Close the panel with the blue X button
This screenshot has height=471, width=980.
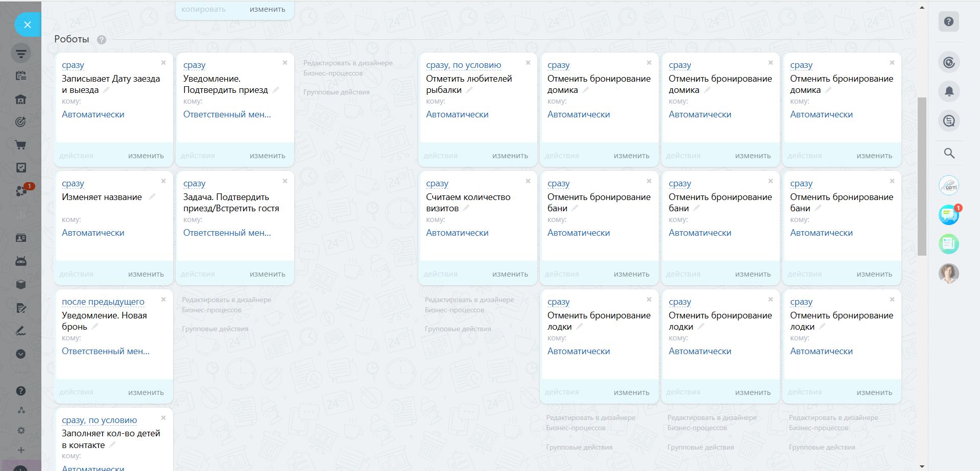(x=28, y=24)
